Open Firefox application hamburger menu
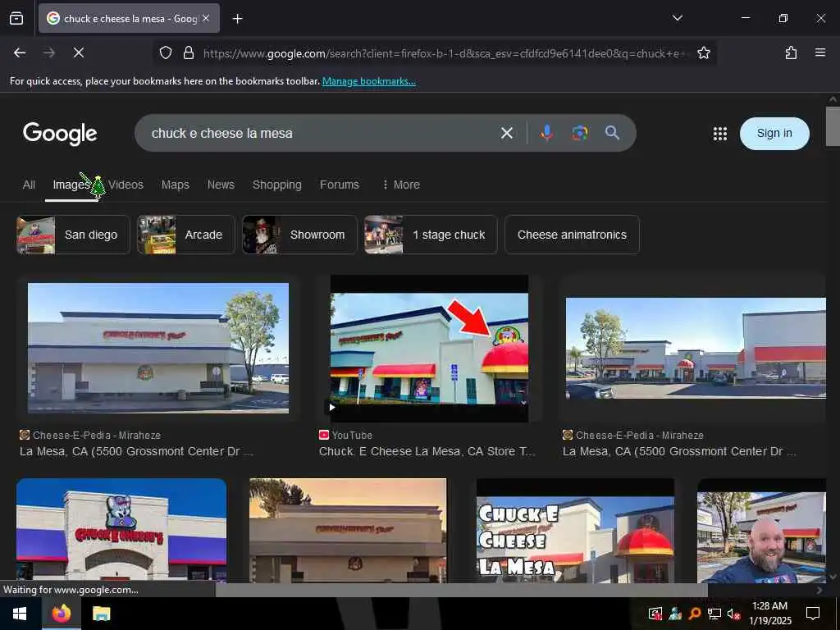Viewport: 840px width, 630px height. click(x=819, y=52)
